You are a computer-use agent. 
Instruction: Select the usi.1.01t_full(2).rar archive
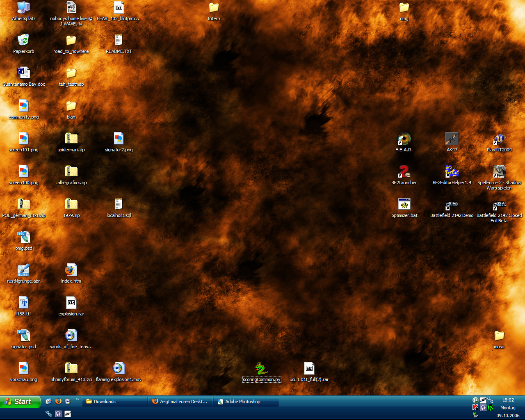309,372
